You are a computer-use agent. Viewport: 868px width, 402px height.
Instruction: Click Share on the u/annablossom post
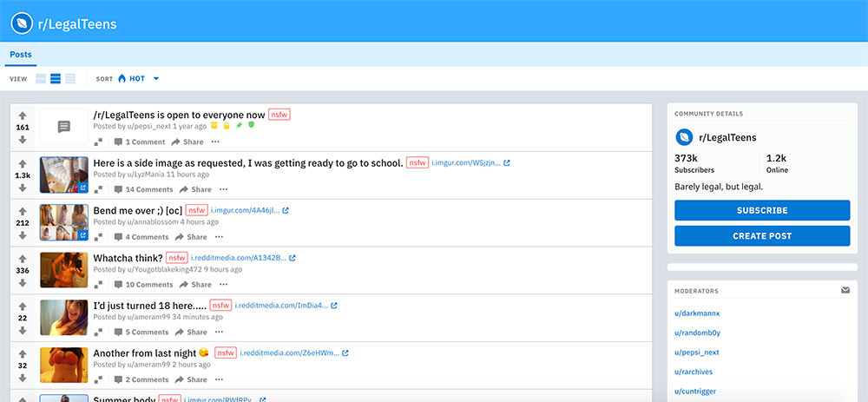tap(191, 237)
